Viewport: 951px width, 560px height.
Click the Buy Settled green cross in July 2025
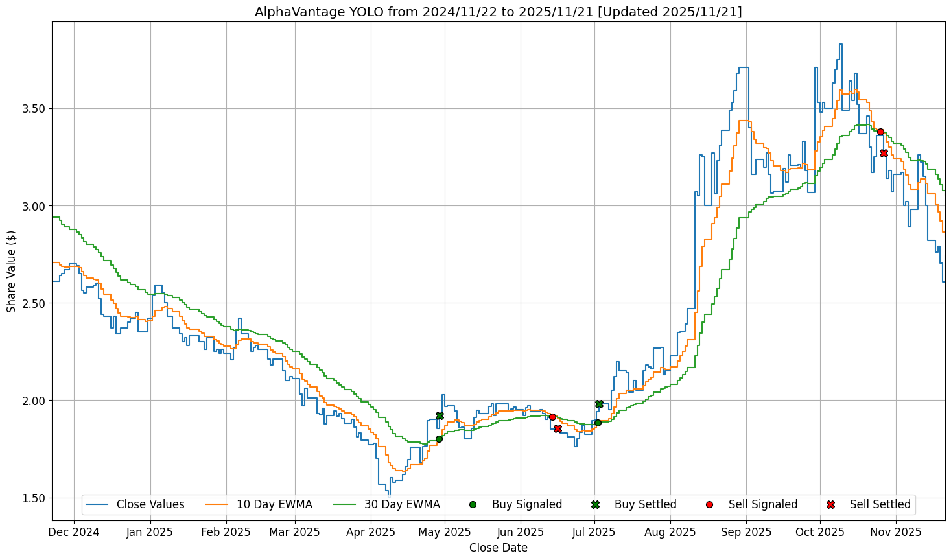coord(599,404)
